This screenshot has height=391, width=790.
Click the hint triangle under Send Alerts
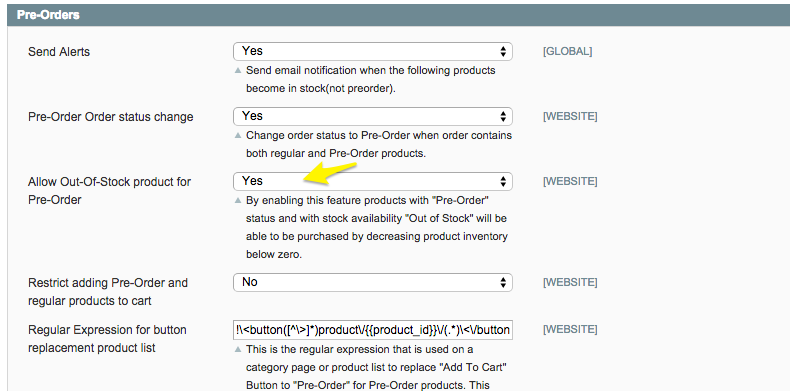click(238, 71)
